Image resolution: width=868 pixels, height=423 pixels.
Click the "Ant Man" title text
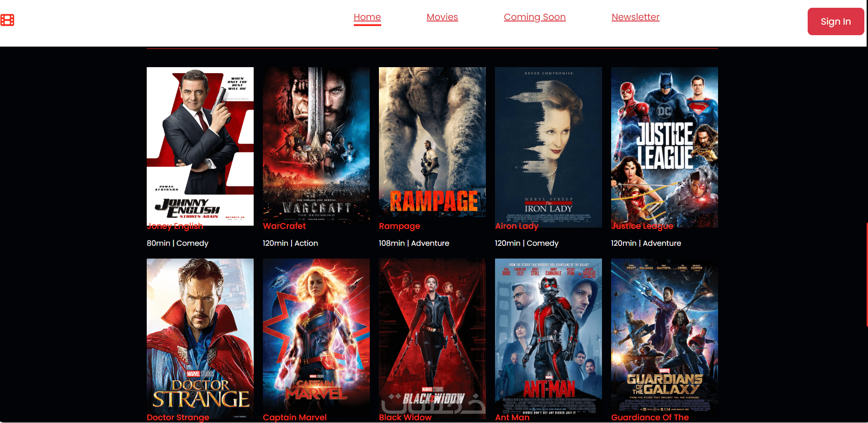coord(512,418)
